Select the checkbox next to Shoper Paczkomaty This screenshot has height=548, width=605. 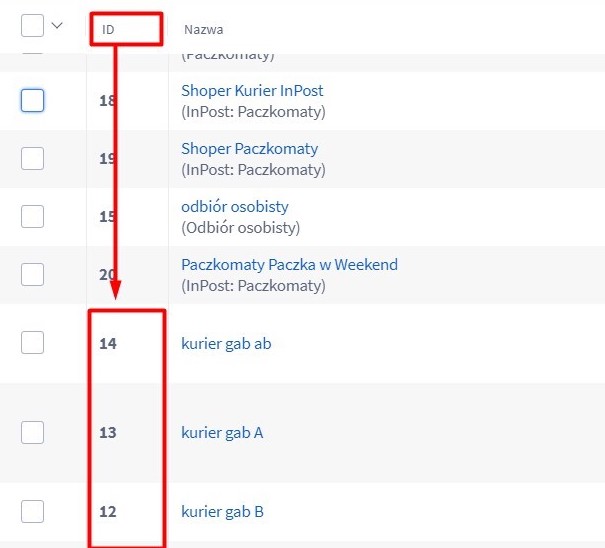click(33, 158)
